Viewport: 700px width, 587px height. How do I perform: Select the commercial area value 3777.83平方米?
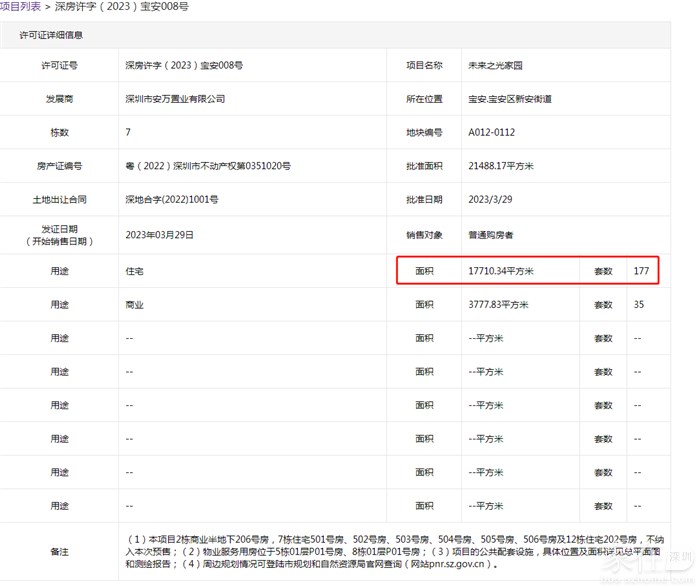click(x=498, y=304)
